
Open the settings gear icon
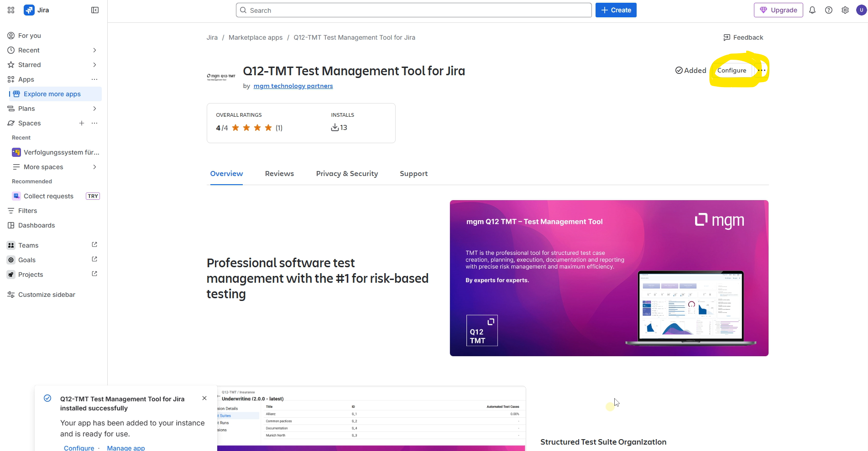pos(845,10)
